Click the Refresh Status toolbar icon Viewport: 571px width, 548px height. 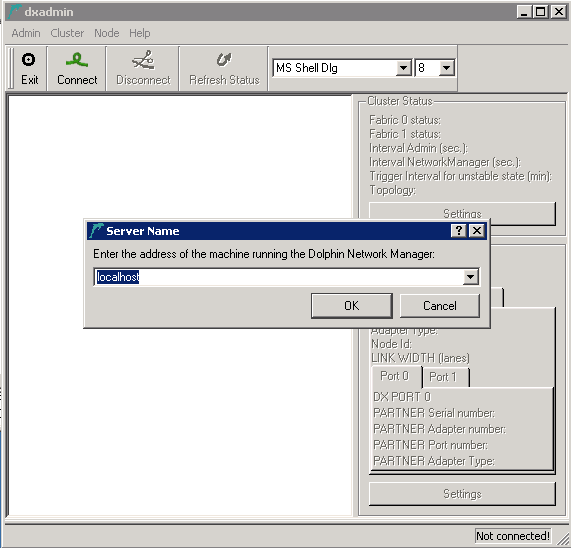click(x=224, y=60)
